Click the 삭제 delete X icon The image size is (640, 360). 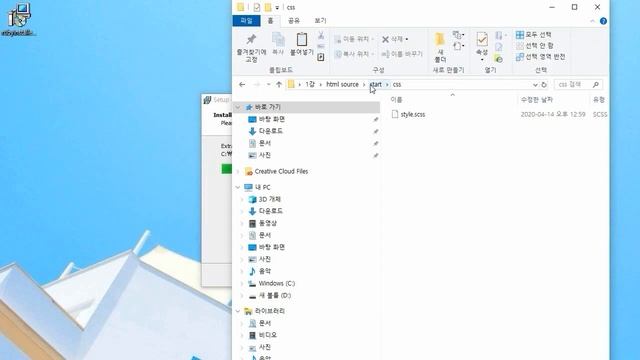(385, 39)
